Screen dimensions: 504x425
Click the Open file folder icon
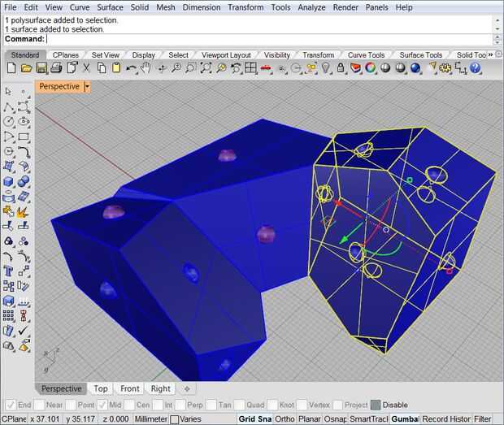tap(26, 68)
